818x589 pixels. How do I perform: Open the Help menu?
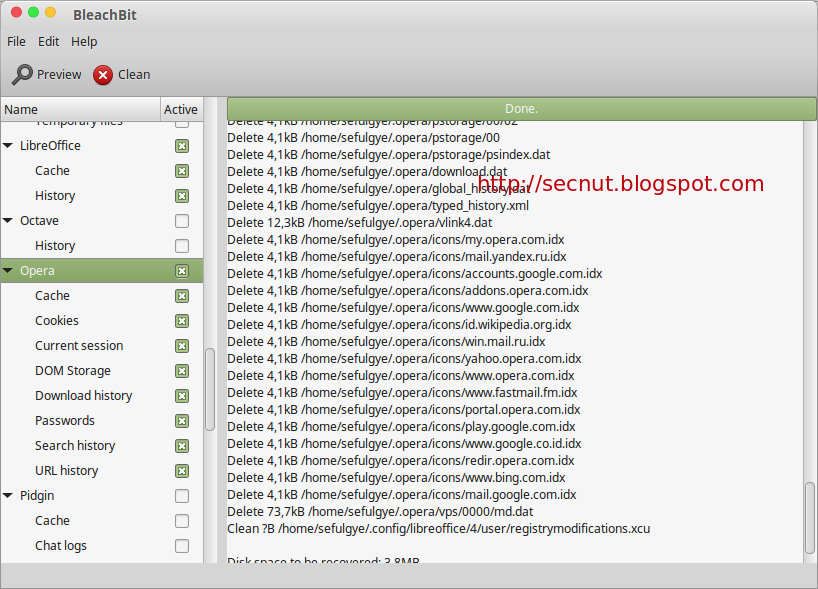(84, 42)
